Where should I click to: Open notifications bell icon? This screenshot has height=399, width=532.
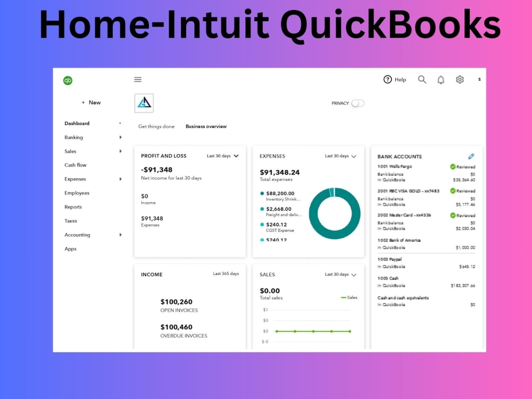tap(441, 79)
